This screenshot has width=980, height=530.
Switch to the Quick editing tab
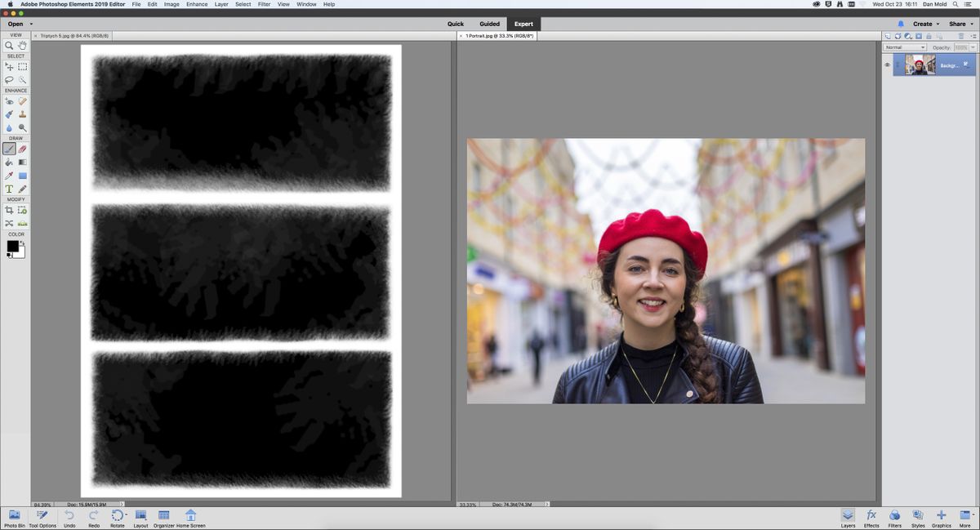tap(455, 24)
